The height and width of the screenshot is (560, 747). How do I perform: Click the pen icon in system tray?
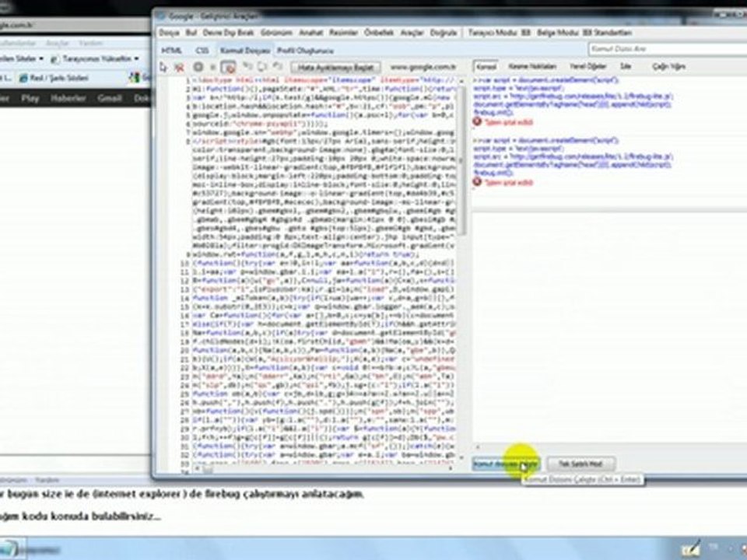(x=690, y=548)
